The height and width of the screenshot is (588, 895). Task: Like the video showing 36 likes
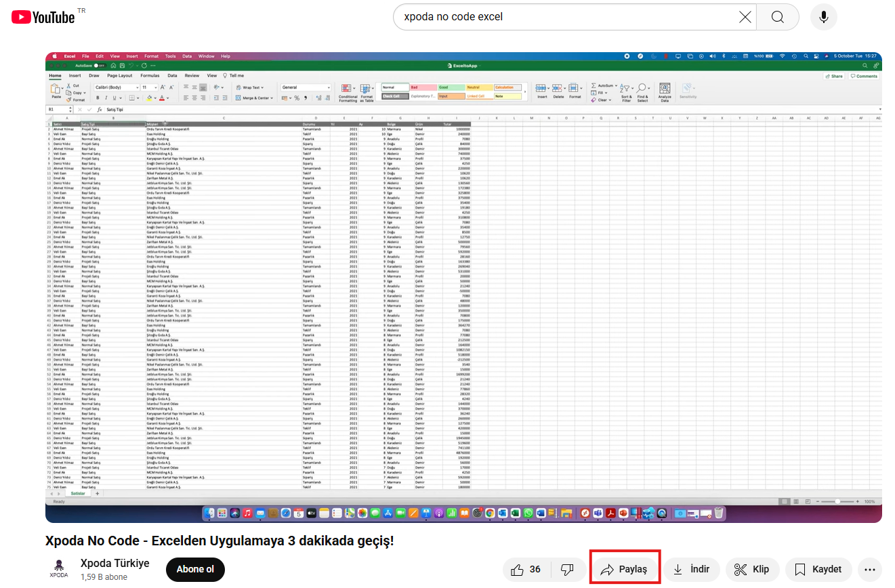click(x=526, y=569)
